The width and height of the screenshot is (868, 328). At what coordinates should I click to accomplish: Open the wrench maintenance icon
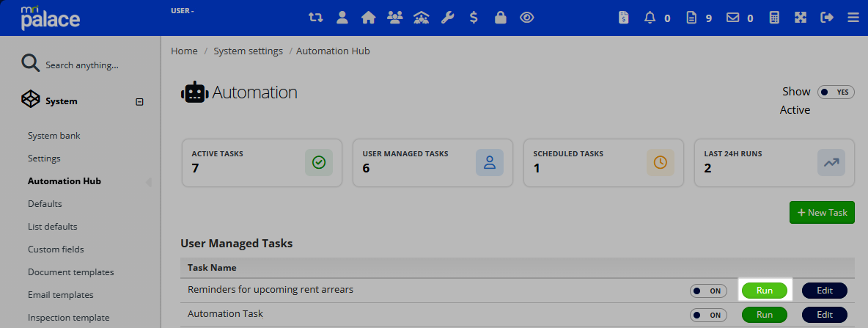click(x=447, y=18)
